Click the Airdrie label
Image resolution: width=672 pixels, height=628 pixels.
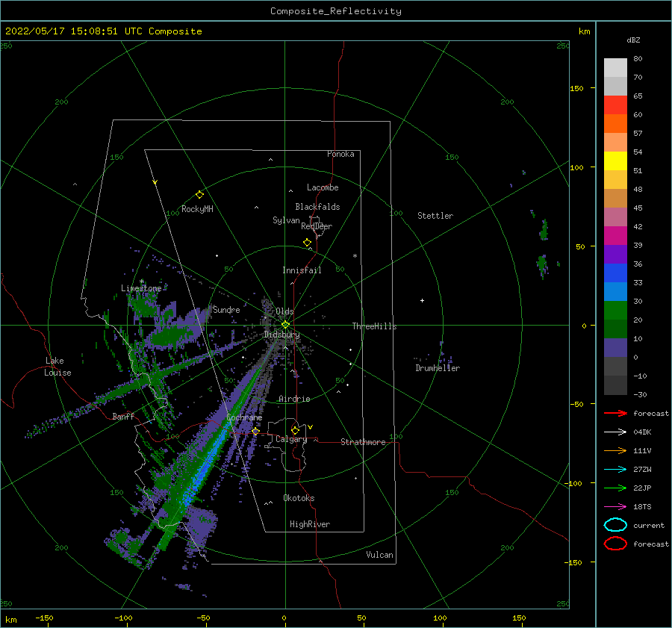tap(294, 399)
